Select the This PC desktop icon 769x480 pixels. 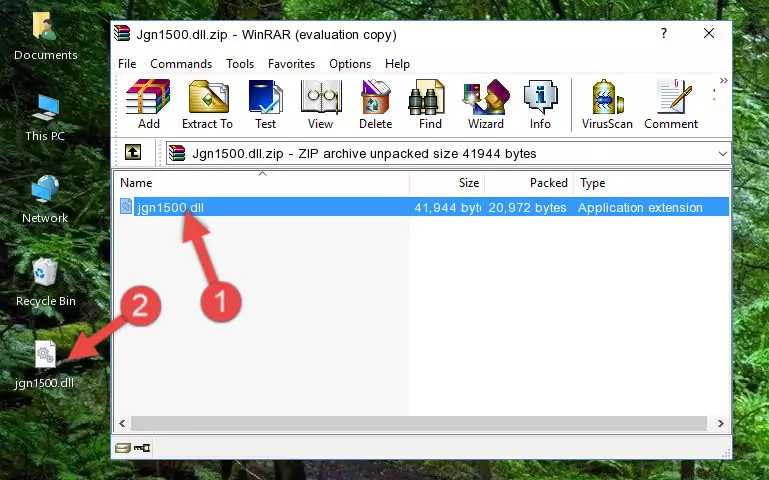45,118
